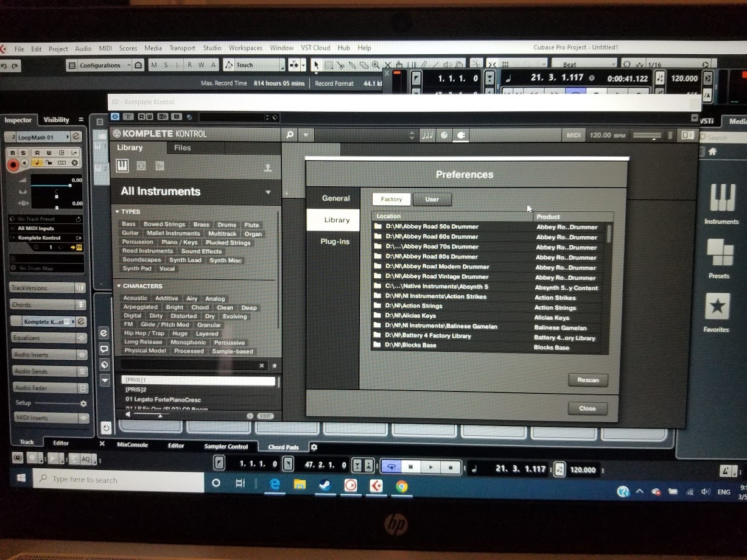Collapse the CHARACTERS section
Image resolution: width=747 pixels, height=560 pixels.
[118, 286]
